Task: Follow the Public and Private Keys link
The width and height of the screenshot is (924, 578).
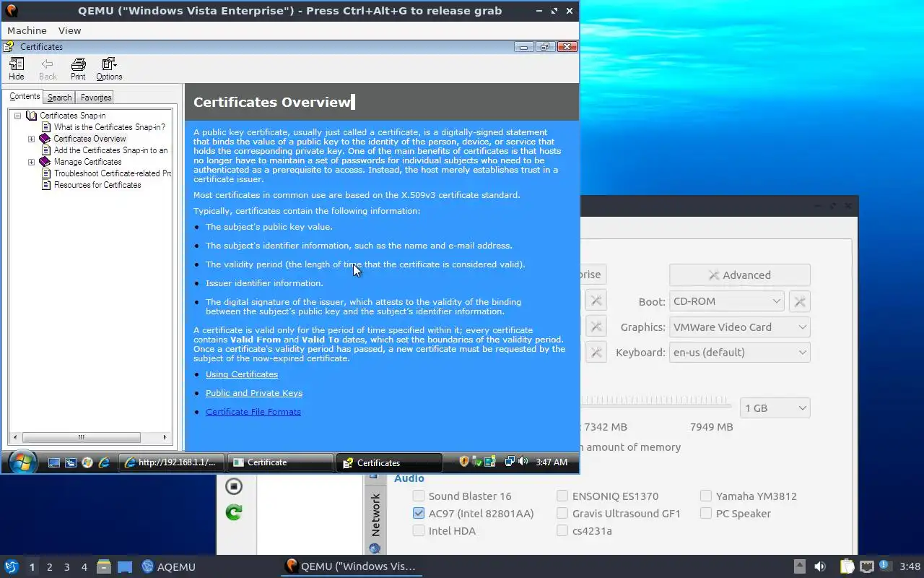Action: 254,393
